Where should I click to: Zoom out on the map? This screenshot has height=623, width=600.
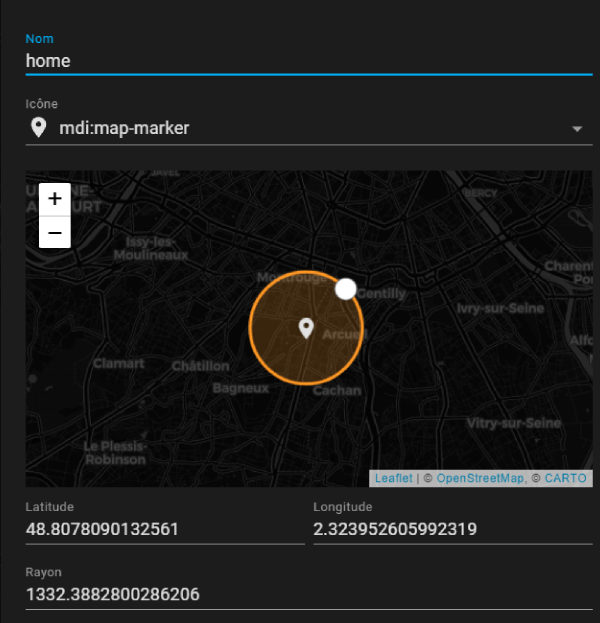pyautogui.click(x=55, y=232)
